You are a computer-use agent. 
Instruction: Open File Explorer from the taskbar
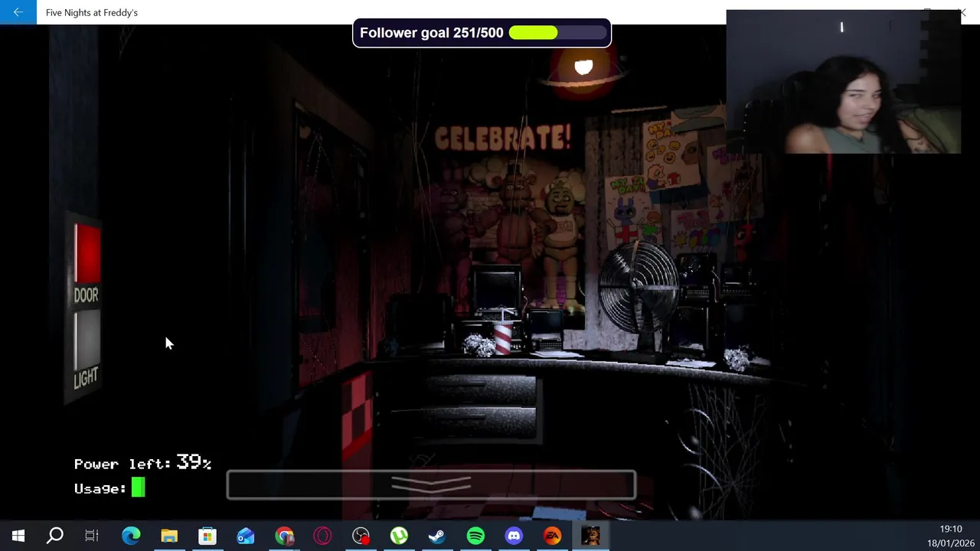[x=169, y=536]
